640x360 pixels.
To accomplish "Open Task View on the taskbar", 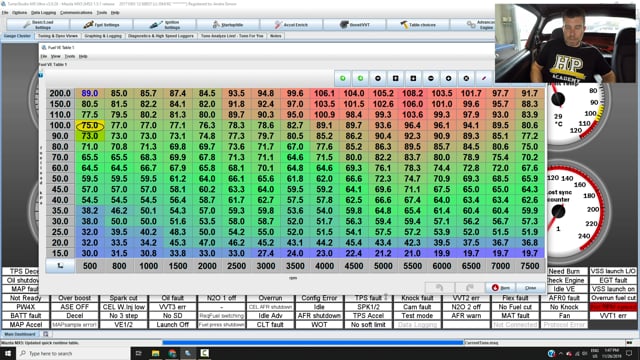I will click(x=138, y=353).
